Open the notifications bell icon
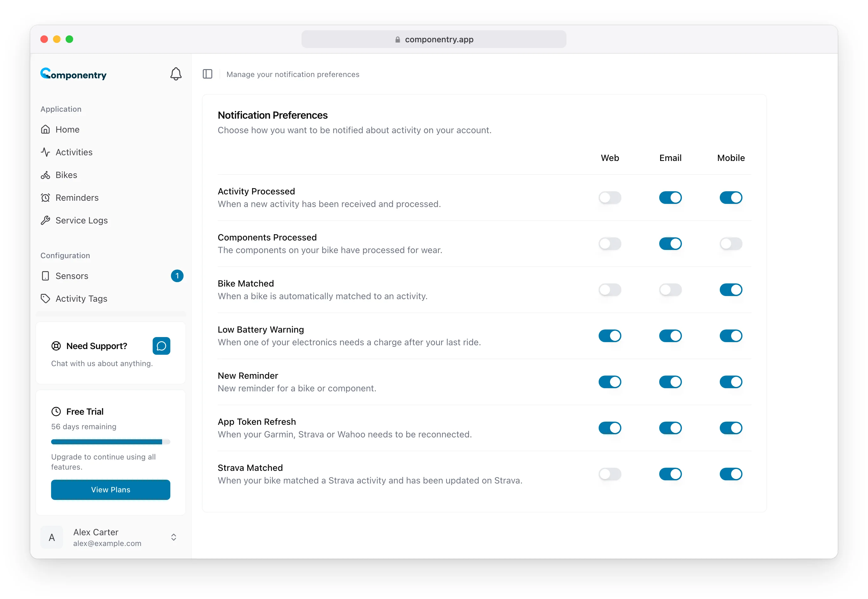868x599 pixels. pyautogui.click(x=176, y=74)
